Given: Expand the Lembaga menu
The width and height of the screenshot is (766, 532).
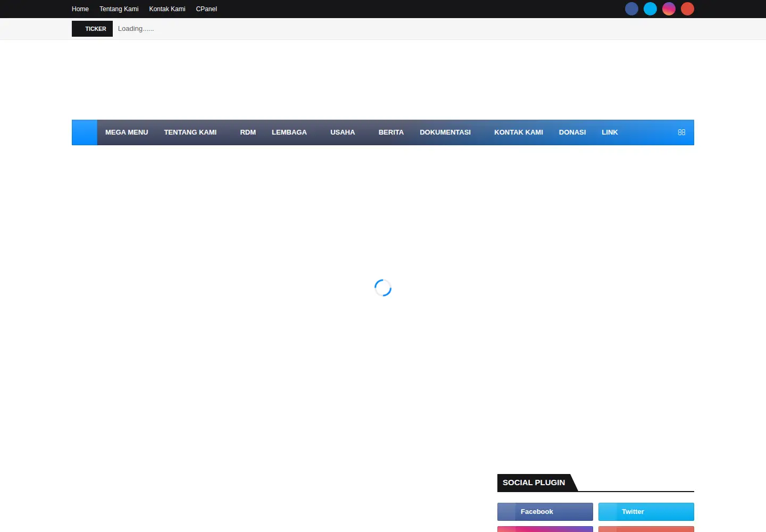Looking at the screenshot, I should pos(289,132).
